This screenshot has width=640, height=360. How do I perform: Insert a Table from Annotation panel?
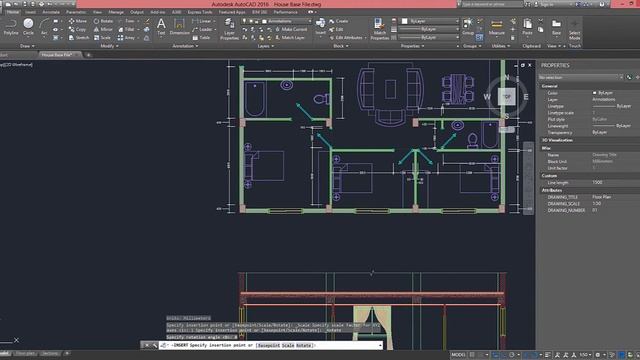(x=202, y=38)
